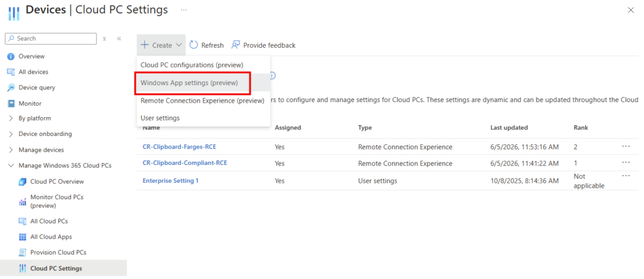Sort by the Assigned column header
644x279 pixels.
coord(288,128)
